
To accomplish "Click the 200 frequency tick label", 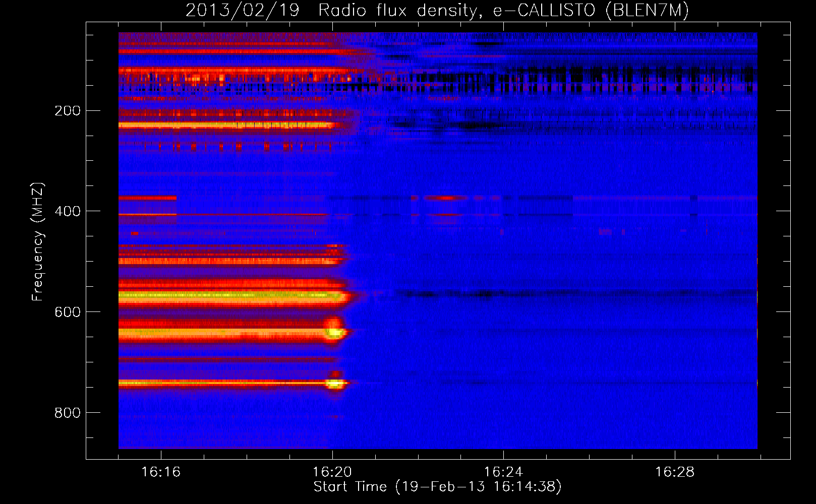I will tap(68, 110).
